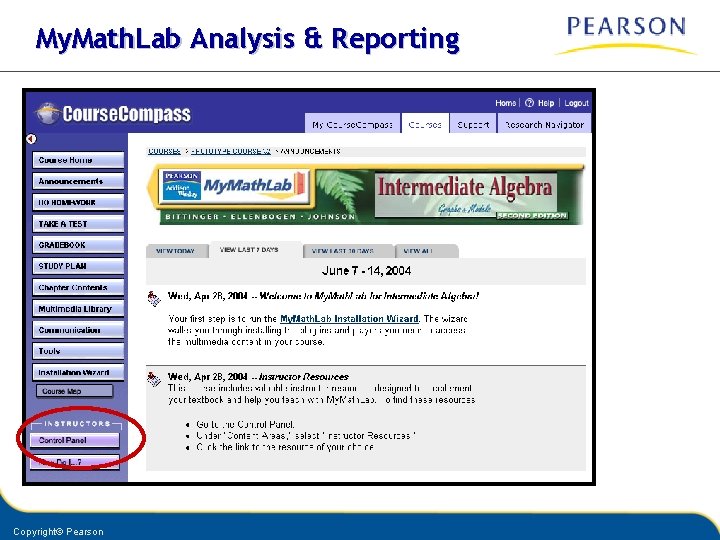720x540 pixels.
Task: Click the 'Copyright© Pearson' footer text
Action: point(58,532)
